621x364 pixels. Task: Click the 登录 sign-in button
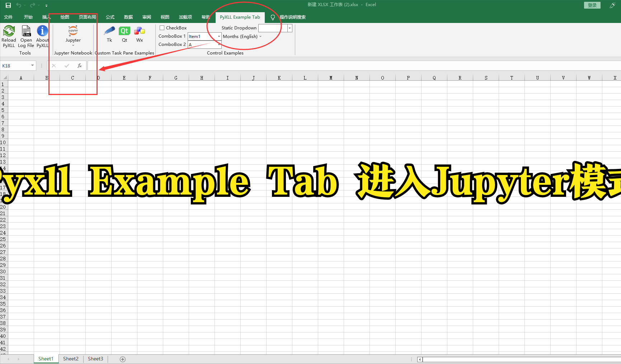click(x=592, y=5)
